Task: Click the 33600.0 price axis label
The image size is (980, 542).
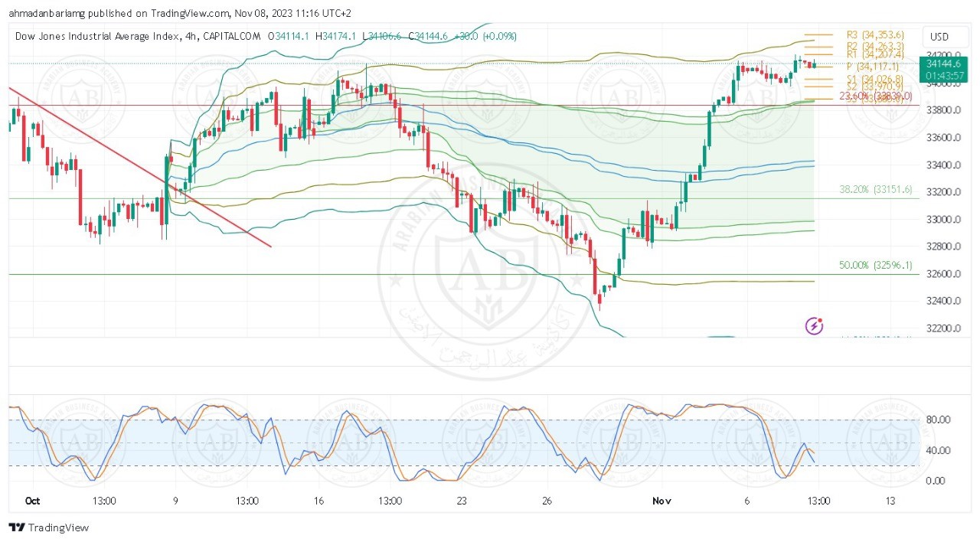Action: point(943,138)
